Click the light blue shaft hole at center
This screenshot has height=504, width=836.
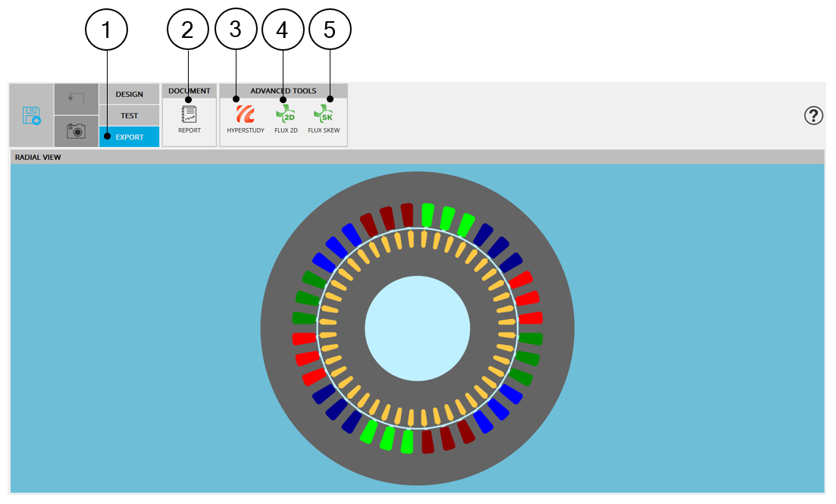coord(417,327)
